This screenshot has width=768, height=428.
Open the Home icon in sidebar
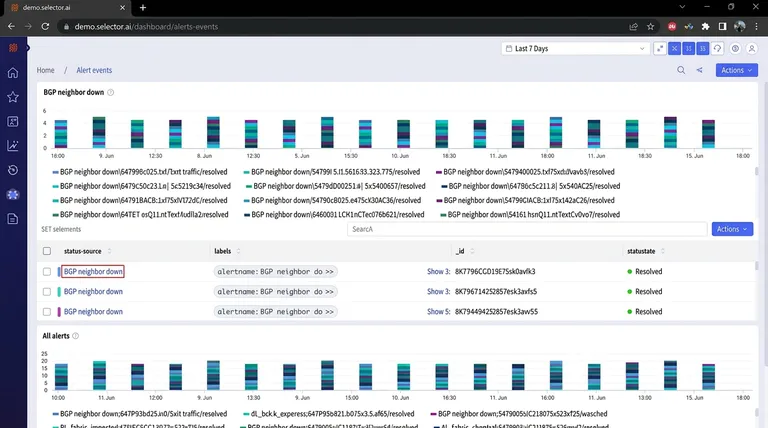pyautogui.click(x=13, y=72)
